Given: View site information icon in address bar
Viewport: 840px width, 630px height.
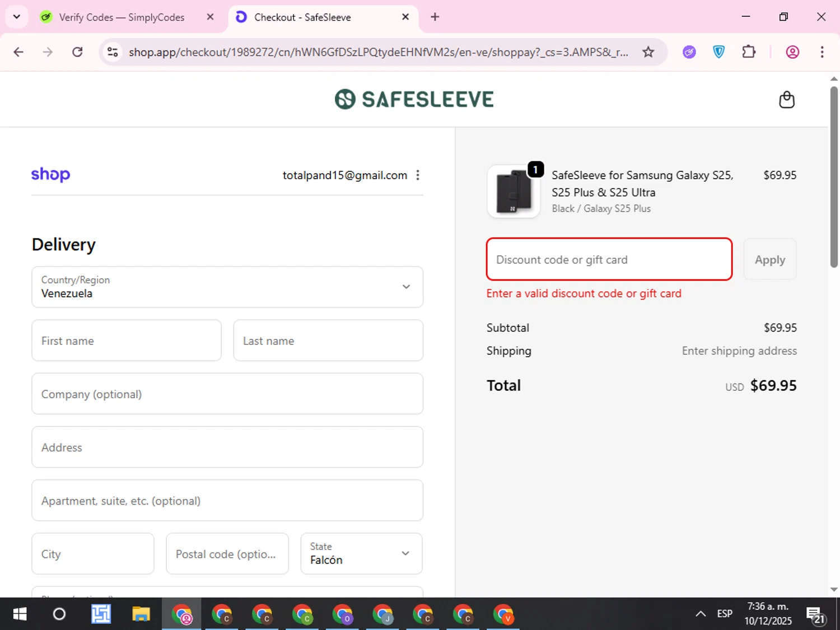Looking at the screenshot, I should pyautogui.click(x=113, y=52).
